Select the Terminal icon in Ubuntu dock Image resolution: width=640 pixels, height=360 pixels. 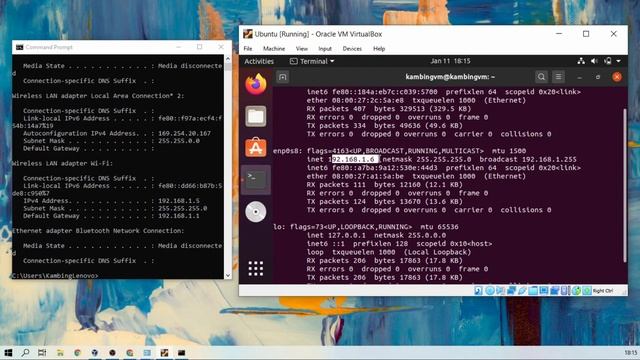(x=256, y=180)
